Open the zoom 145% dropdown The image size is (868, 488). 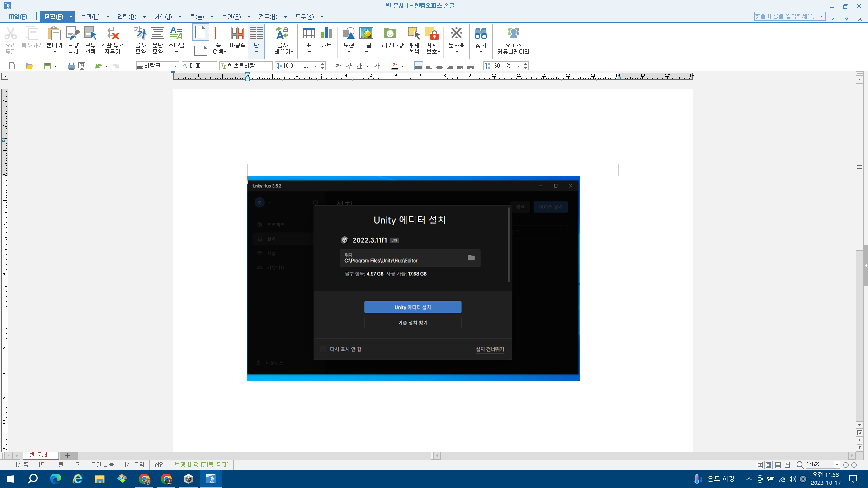tap(837, 465)
